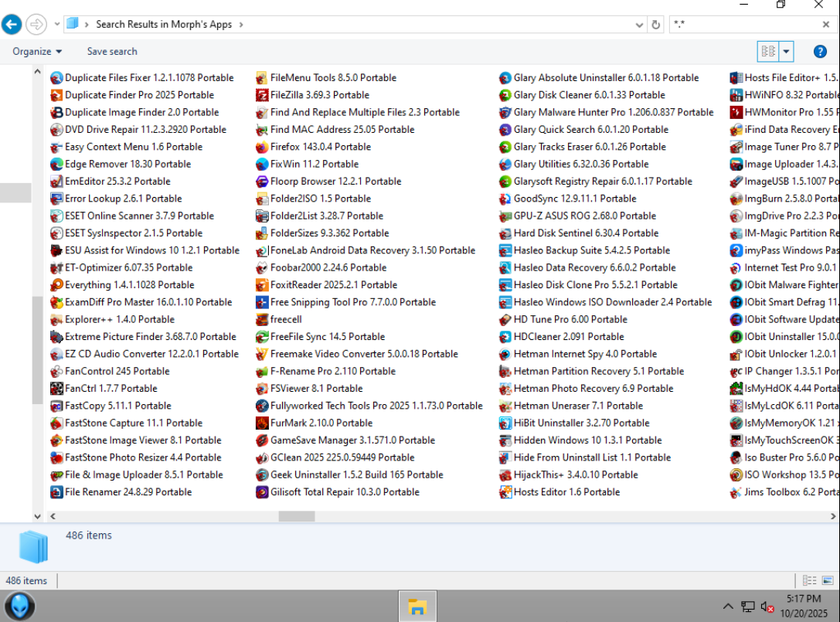840x622 pixels.
Task: Open the Help question mark icon
Action: click(820, 52)
